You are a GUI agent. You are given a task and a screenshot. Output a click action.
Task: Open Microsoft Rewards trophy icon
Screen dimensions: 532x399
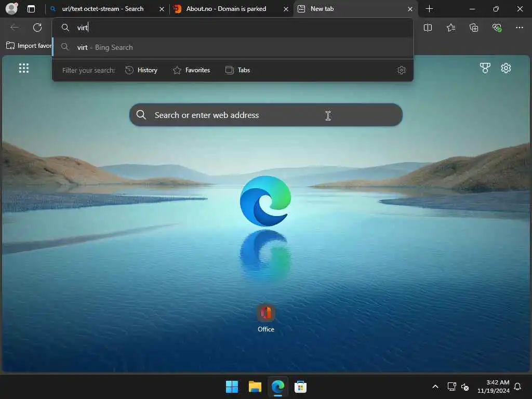485,68
